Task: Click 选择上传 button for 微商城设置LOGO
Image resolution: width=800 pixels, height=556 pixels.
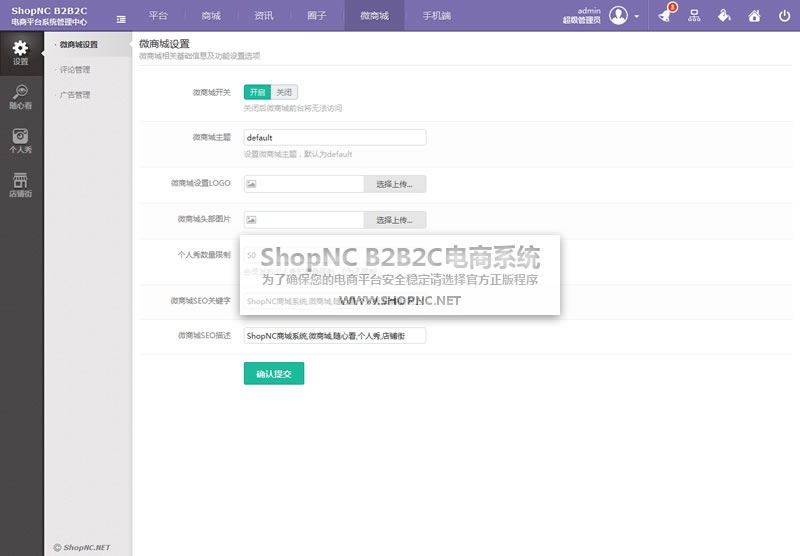Action: [x=394, y=184]
